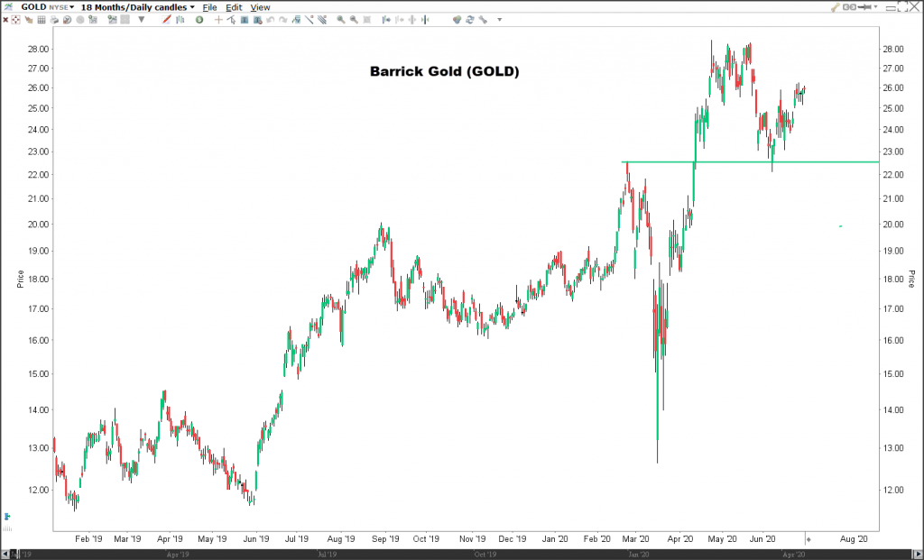This screenshot has height=560, width=924.
Task: Click the left arrow of horizontal scrollbar
Action: (5, 554)
